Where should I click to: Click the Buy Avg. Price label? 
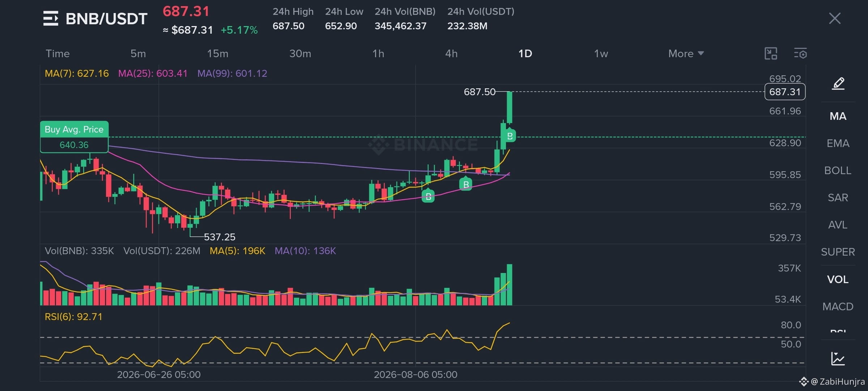coord(74,129)
